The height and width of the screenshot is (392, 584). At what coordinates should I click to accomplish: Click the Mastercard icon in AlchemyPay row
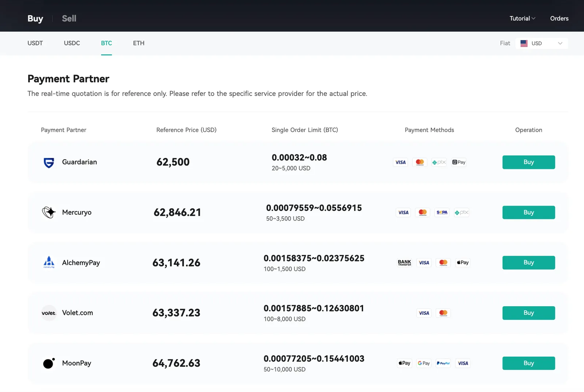[443, 263]
